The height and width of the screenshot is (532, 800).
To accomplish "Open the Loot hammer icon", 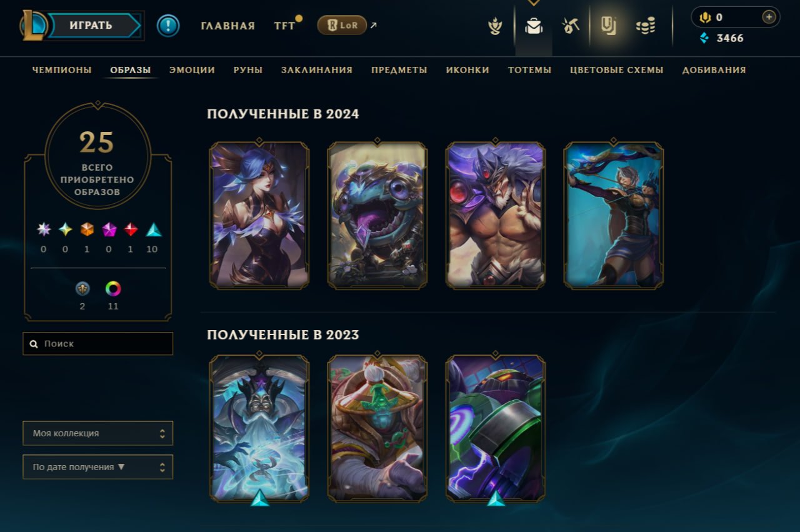I will 571,26.
